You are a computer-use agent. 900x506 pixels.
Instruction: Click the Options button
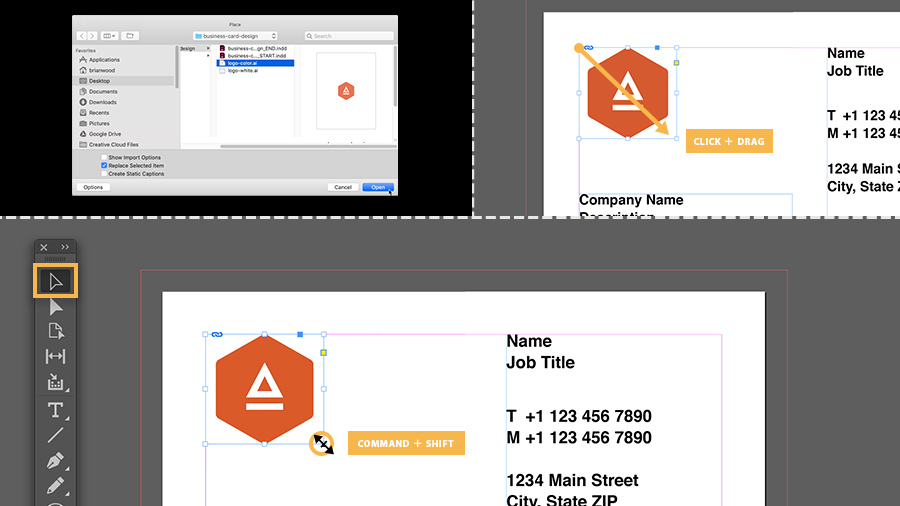93,187
